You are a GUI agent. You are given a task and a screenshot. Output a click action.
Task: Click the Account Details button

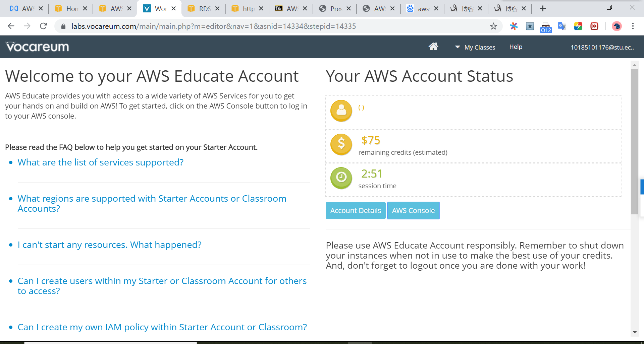[x=356, y=210]
